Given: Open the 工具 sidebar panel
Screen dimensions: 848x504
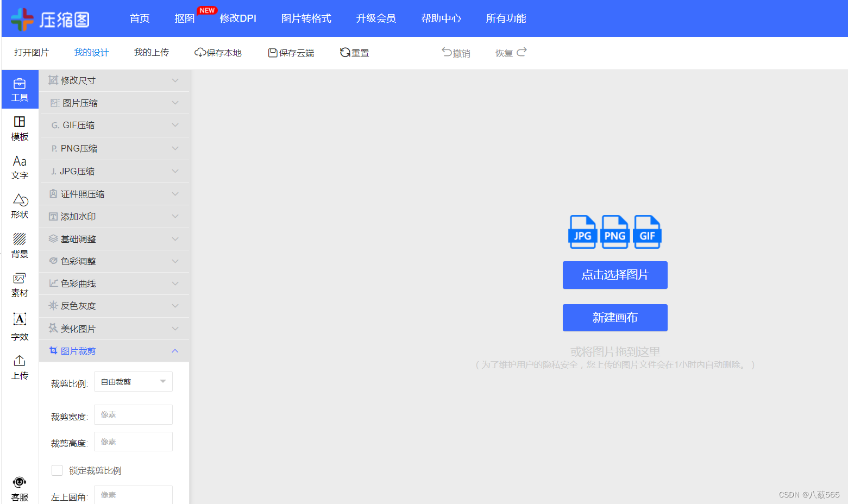Looking at the screenshot, I should point(20,90).
